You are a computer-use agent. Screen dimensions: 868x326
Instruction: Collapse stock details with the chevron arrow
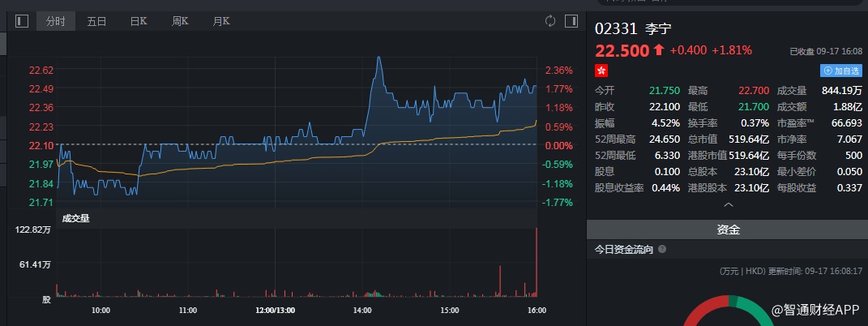coord(727,205)
